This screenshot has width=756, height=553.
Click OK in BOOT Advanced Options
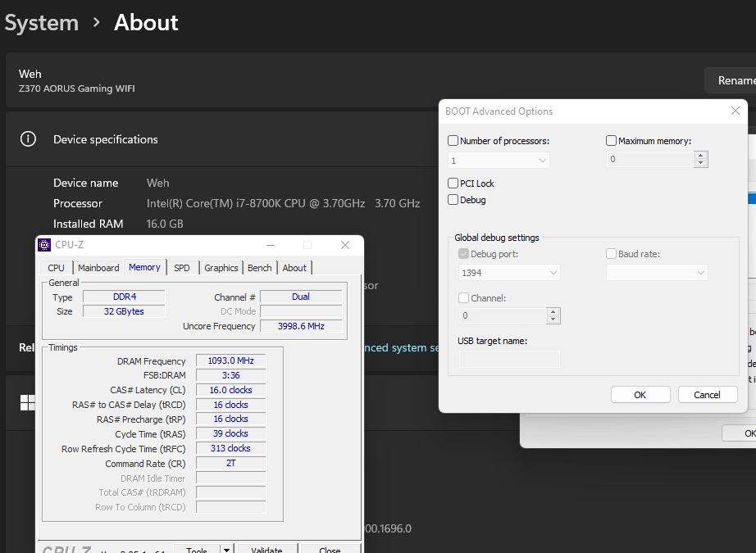[x=640, y=395]
